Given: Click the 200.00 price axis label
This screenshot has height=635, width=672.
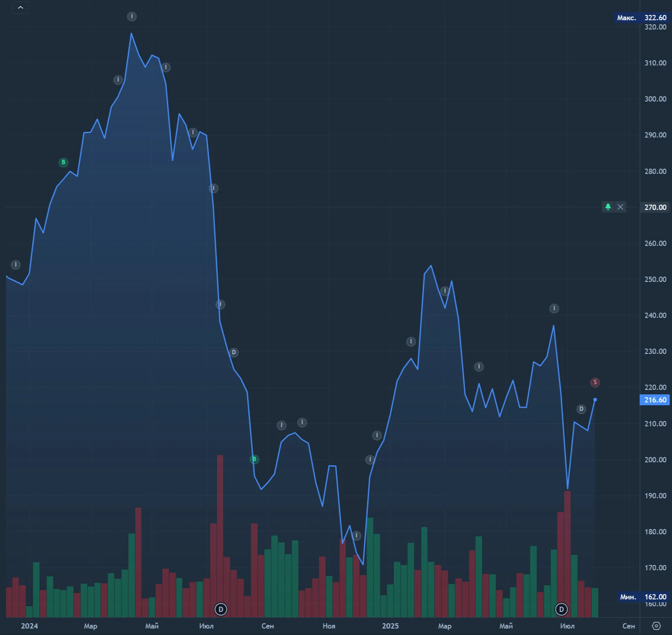Looking at the screenshot, I should pyautogui.click(x=655, y=460).
